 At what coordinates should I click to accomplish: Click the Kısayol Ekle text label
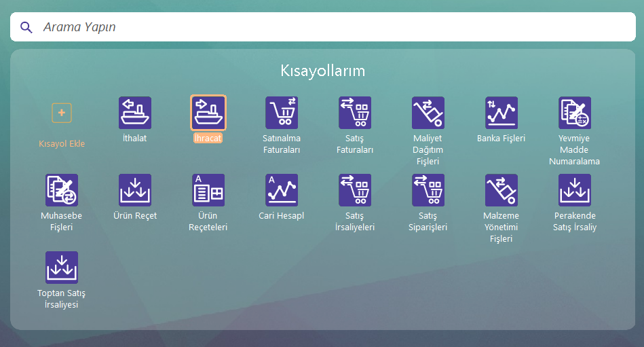click(62, 143)
